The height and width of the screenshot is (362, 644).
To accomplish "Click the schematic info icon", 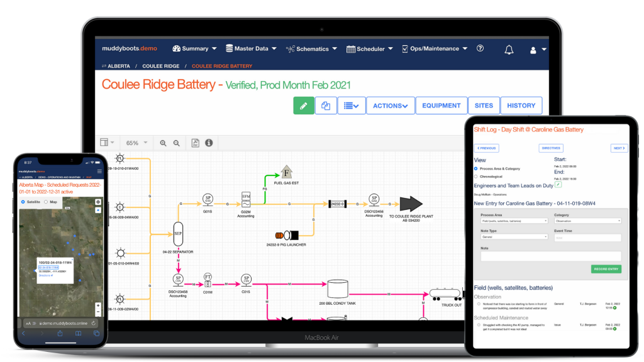I will click(209, 143).
